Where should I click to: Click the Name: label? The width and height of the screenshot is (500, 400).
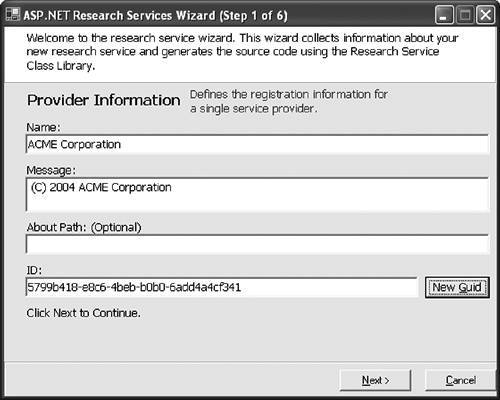coord(43,127)
